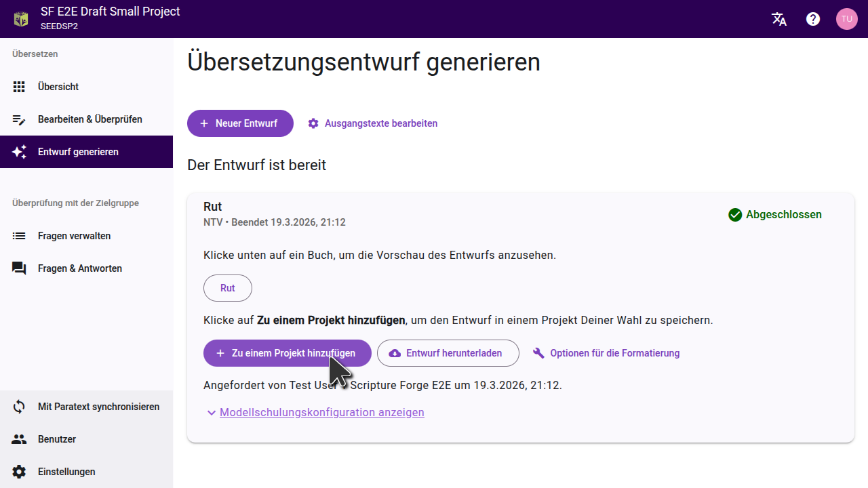Click the gear icon beside Ausgangstexte bearbeiten
Screen dimensions: 868x488
[x=313, y=123]
